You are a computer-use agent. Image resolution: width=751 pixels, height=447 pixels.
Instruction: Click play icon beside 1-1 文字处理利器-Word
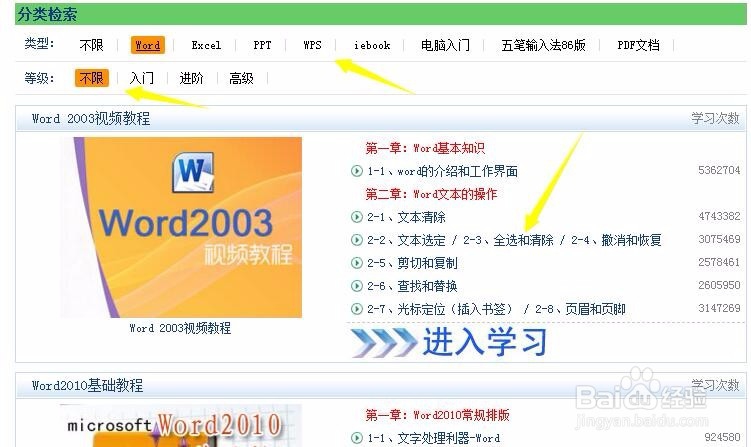(357, 438)
